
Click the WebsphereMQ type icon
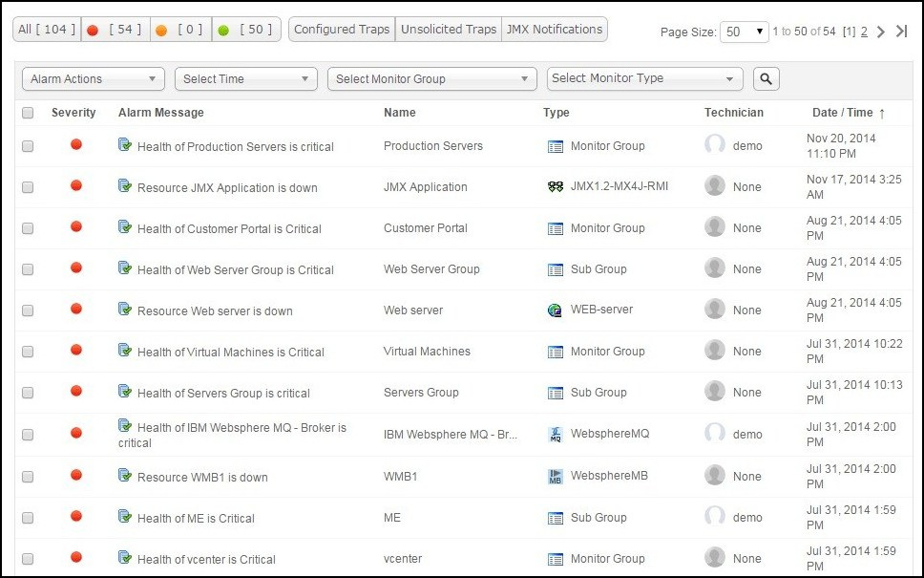[x=556, y=435]
